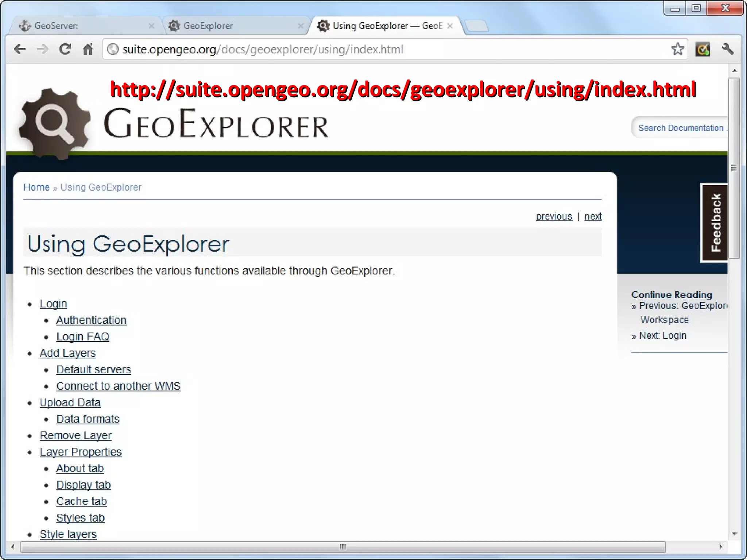747x560 pixels.
Task: Click the horizontal scrollbar right arrow
Action: click(x=721, y=547)
